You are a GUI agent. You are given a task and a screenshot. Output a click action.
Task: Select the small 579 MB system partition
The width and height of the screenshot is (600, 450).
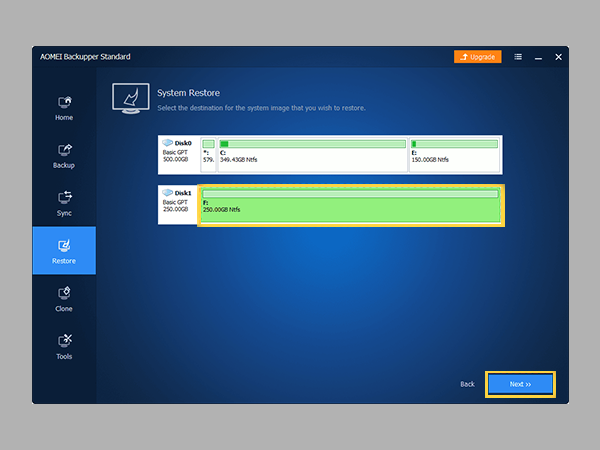point(209,155)
